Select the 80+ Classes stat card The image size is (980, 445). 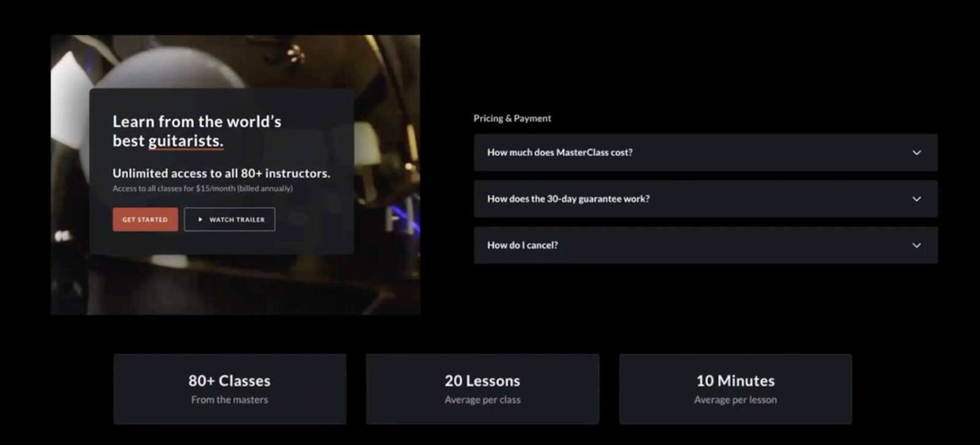(x=230, y=389)
